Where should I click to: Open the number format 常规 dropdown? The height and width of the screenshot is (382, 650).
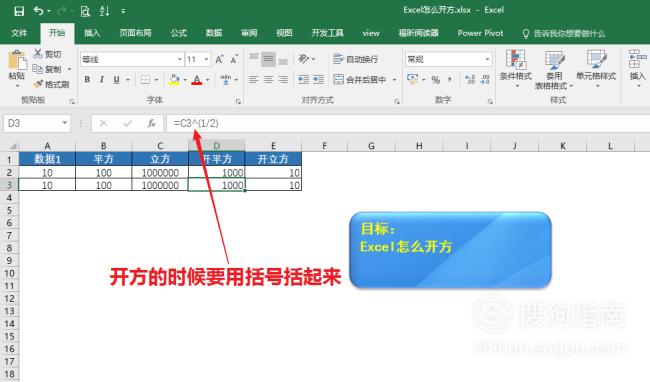487,59
